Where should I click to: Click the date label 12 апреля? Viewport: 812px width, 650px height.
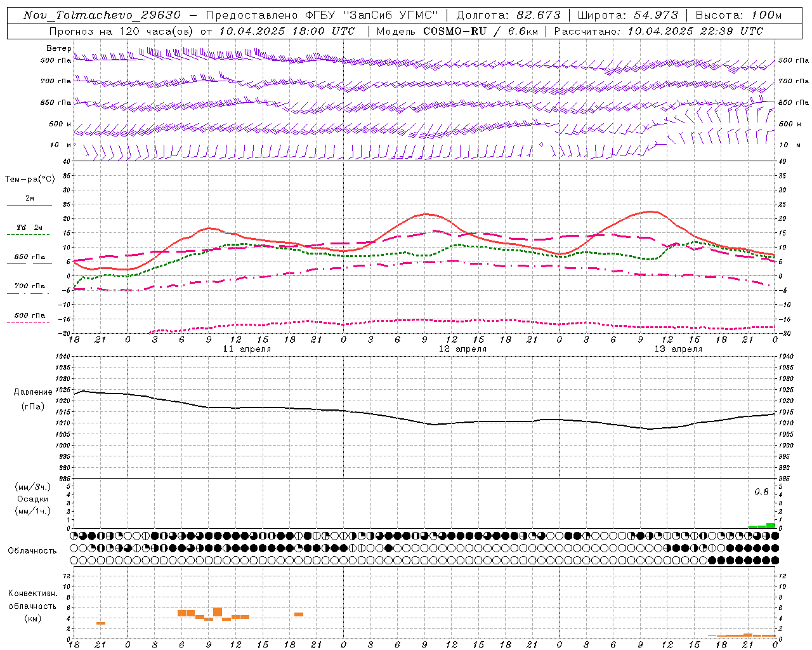(463, 349)
